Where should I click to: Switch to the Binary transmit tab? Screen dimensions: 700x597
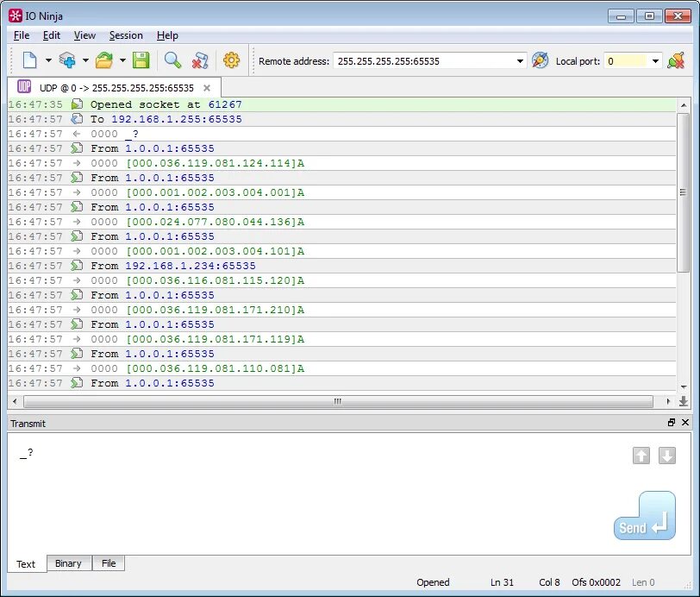click(x=68, y=563)
